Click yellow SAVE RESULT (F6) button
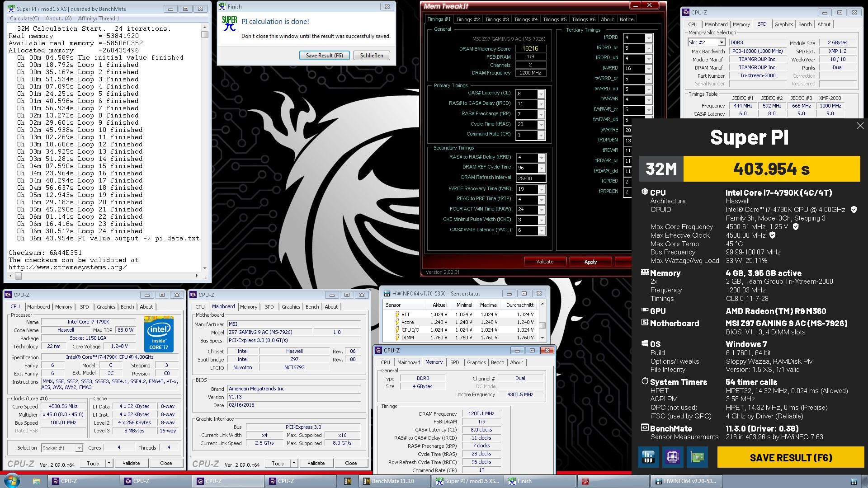868x488 pixels. pyautogui.click(x=790, y=458)
